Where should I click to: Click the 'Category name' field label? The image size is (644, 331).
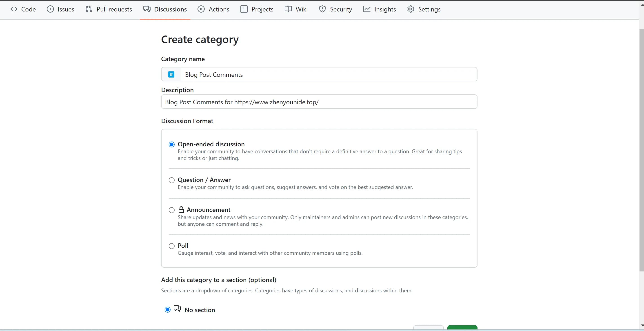(183, 59)
